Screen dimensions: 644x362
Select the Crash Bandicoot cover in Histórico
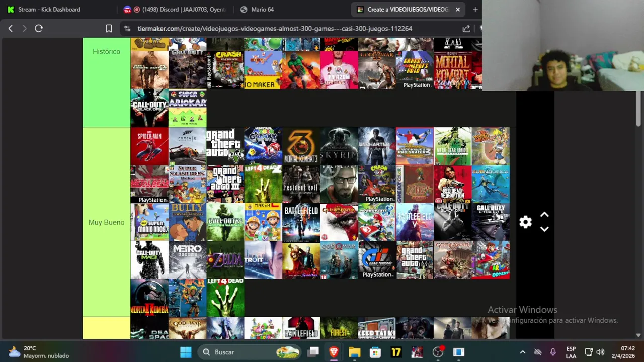[x=225, y=70]
